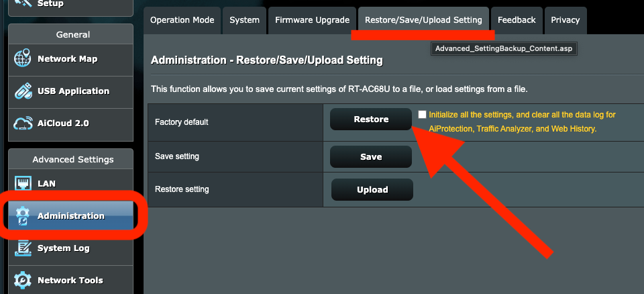Switch to the Privacy tab

(x=565, y=20)
